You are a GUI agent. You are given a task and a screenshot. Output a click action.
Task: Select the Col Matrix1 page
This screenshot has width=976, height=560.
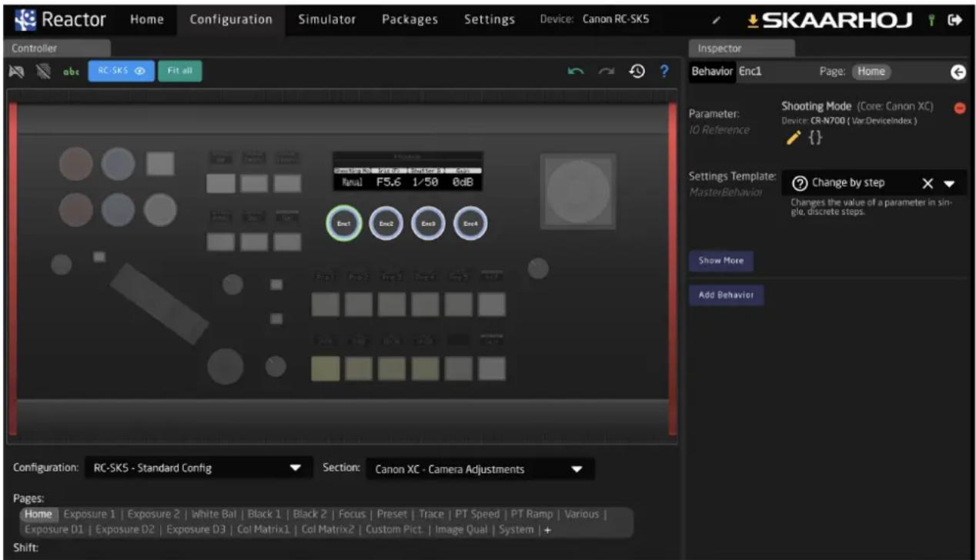(x=263, y=529)
